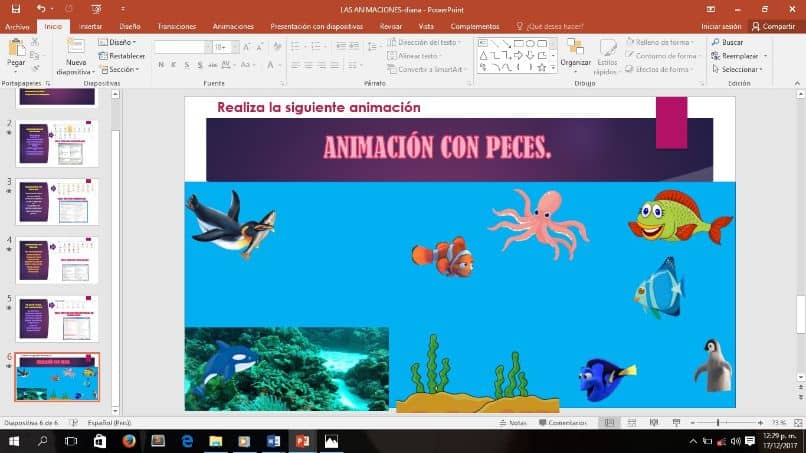This screenshot has height=453, width=806.
Task: Increase the font size with large A
Action: 247,47
